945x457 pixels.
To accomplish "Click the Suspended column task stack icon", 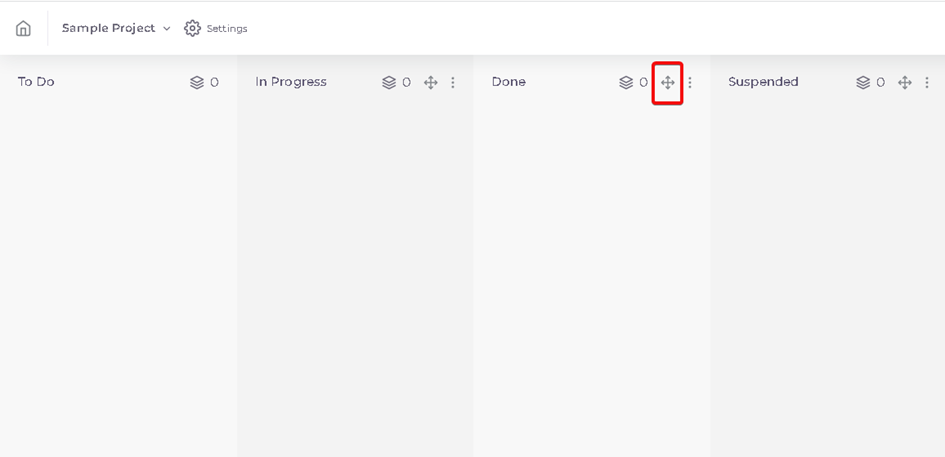I will [863, 83].
